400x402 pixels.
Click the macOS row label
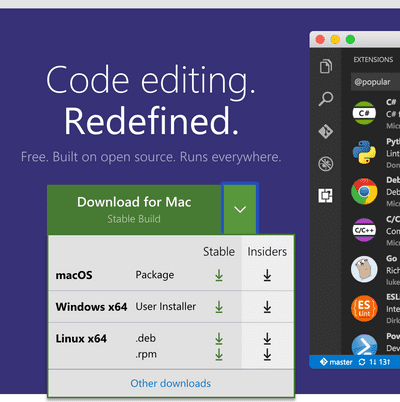(74, 275)
